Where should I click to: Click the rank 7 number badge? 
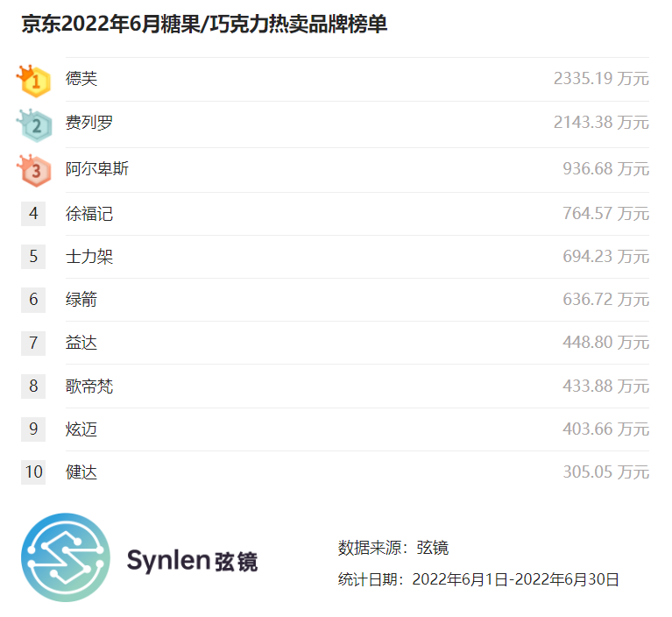tap(33, 343)
